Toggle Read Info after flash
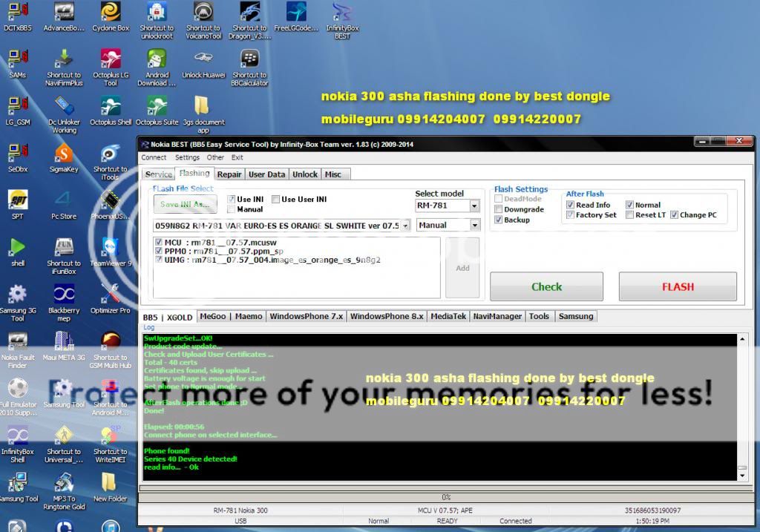 tap(571, 205)
